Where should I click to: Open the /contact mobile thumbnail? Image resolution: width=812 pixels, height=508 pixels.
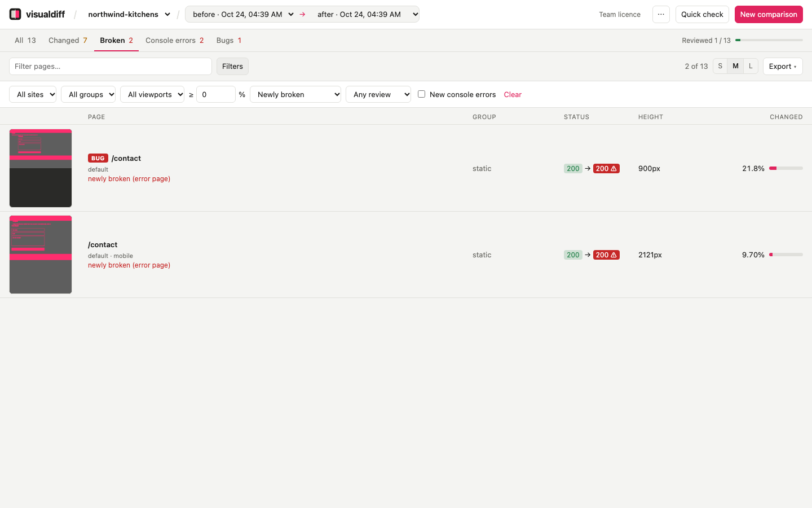41,255
